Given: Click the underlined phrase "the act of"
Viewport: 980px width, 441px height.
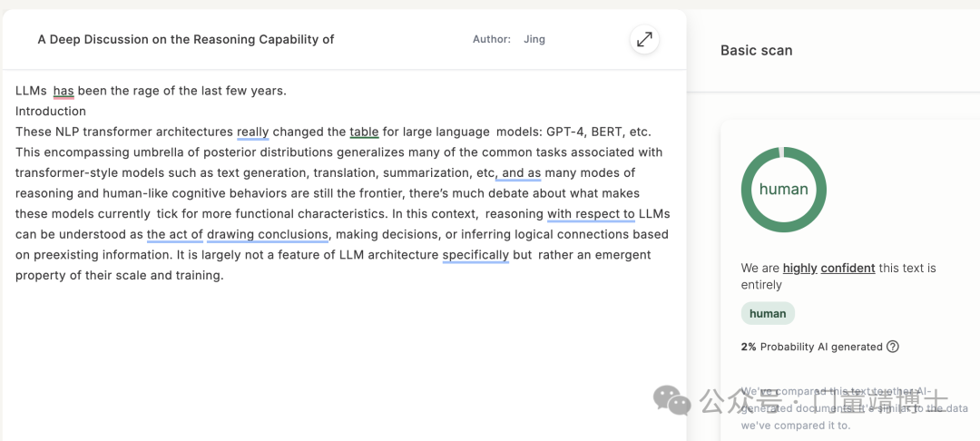Looking at the screenshot, I should (175, 235).
